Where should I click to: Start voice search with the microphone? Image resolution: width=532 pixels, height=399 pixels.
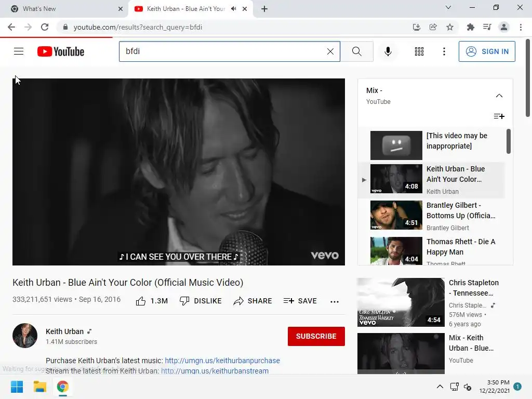point(388,51)
